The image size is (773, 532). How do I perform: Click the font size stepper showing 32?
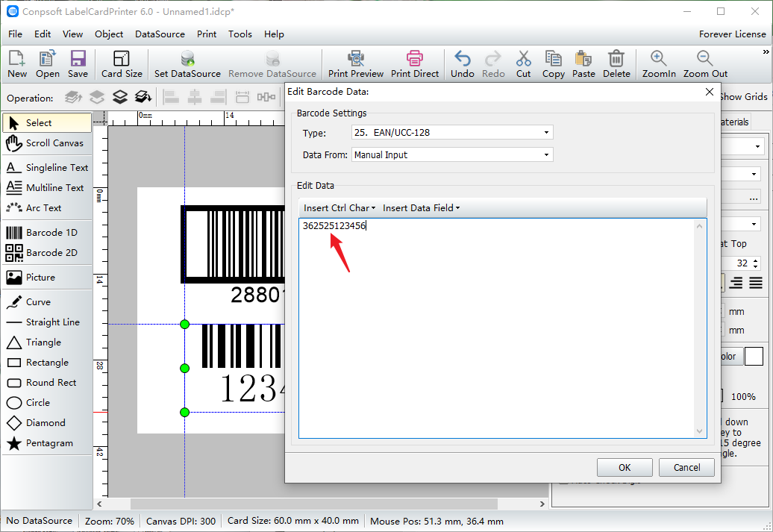(x=756, y=263)
